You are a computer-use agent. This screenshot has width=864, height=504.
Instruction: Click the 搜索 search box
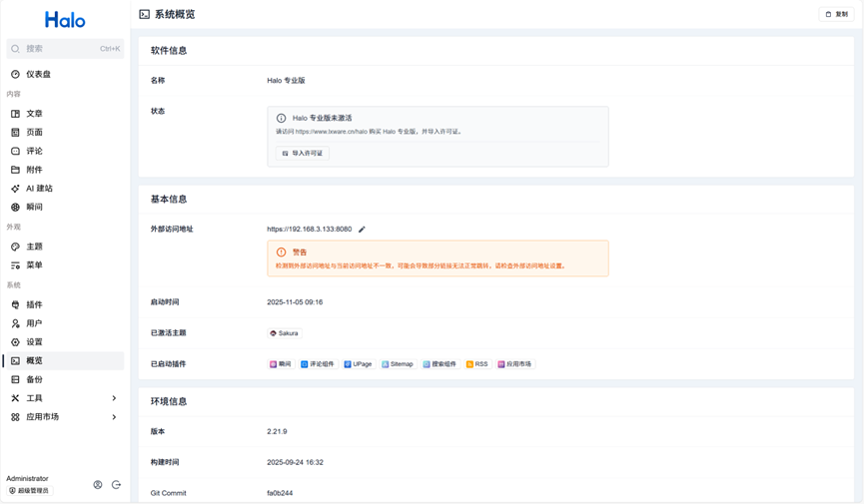pyautogui.click(x=65, y=49)
